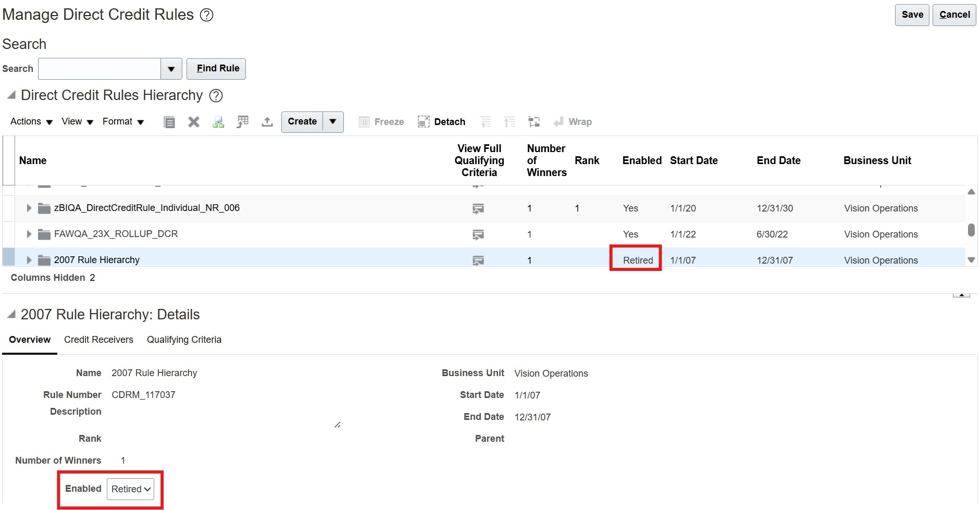Expand the FAWQA_23X_ROLLUP_DCR tree node
Viewport: 980px width, 510px height.
click(x=29, y=234)
